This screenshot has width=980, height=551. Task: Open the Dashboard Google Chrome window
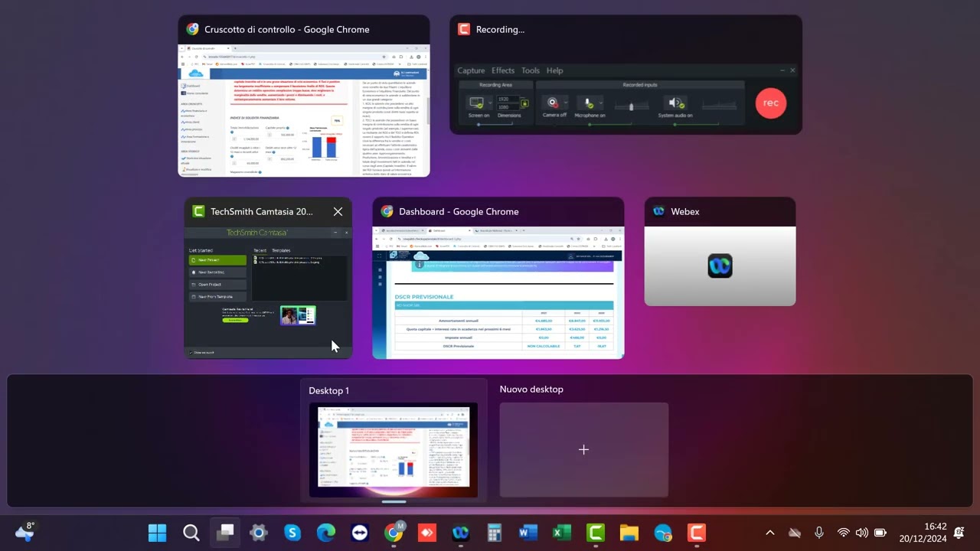tap(498, 292)
